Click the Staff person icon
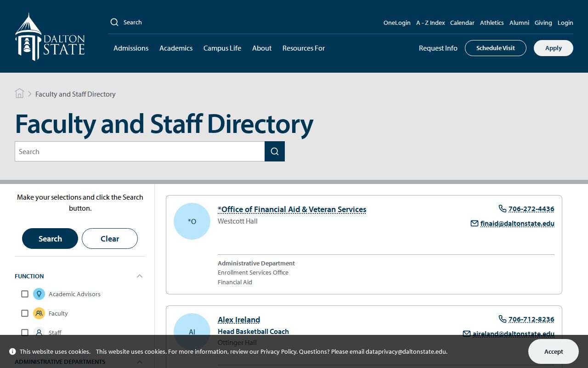This screenshot has width=588, height=368. point(39,333)
